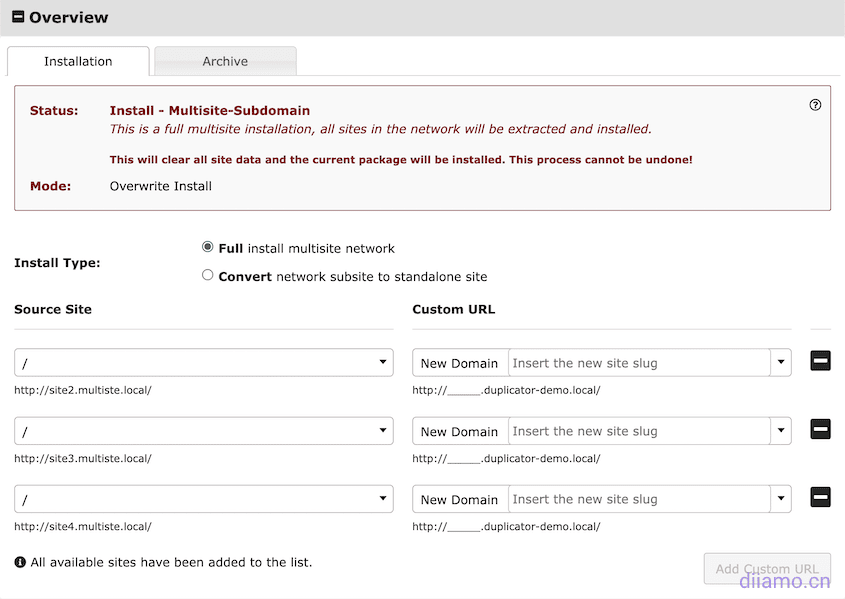The height and width of the screenshot is (599, 845).
Task: Open Source Site dropdown for site2
Action: [203, 363]
